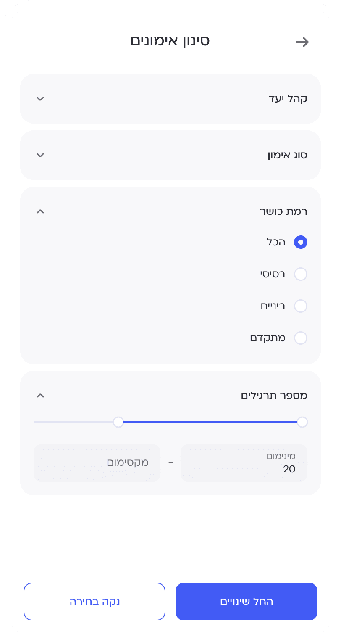Click the מקסימום input field
Image resolution: width=341 pixels, height=644 pixels.
pos(97,463)
